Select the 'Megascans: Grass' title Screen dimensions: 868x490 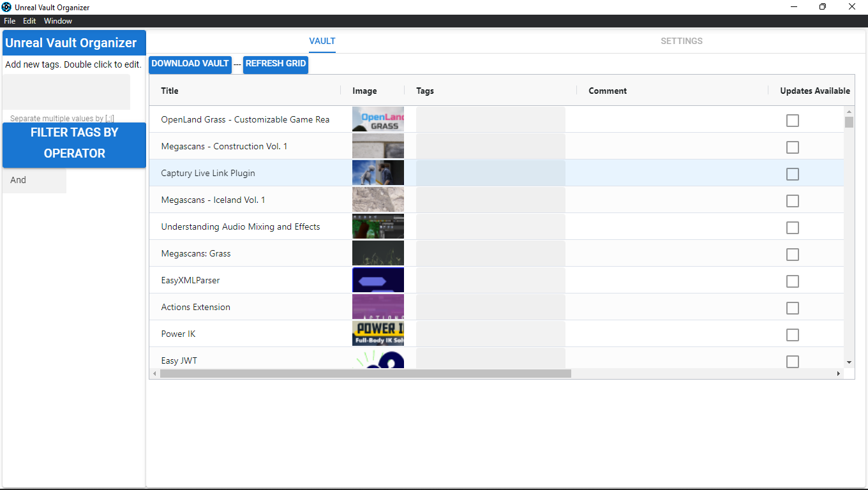[196, 254]
